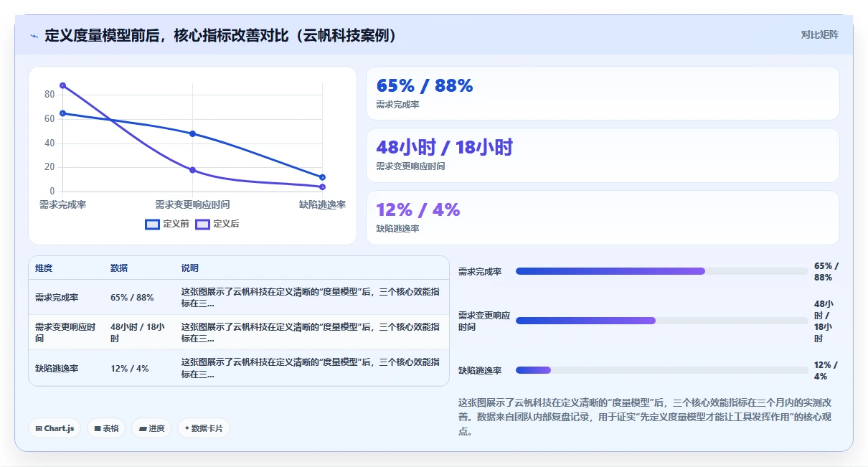The height and width of the screenshot is (467, 868).
Task: Click table cell 需求完成率 in 维度 column
Action: (57, 298)
